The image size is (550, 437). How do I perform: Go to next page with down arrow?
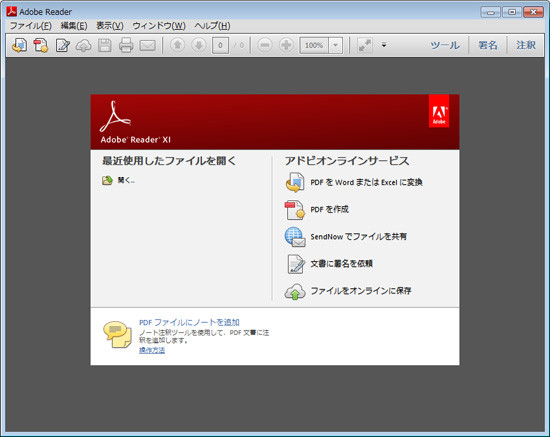[x=199, y=45]
